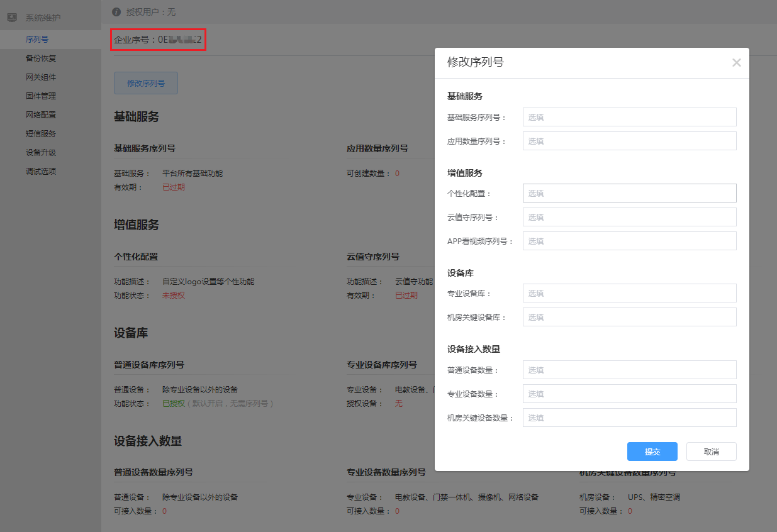Click into the 个性化配置 input field
777x532 pixels.
(x=629, y=193)
